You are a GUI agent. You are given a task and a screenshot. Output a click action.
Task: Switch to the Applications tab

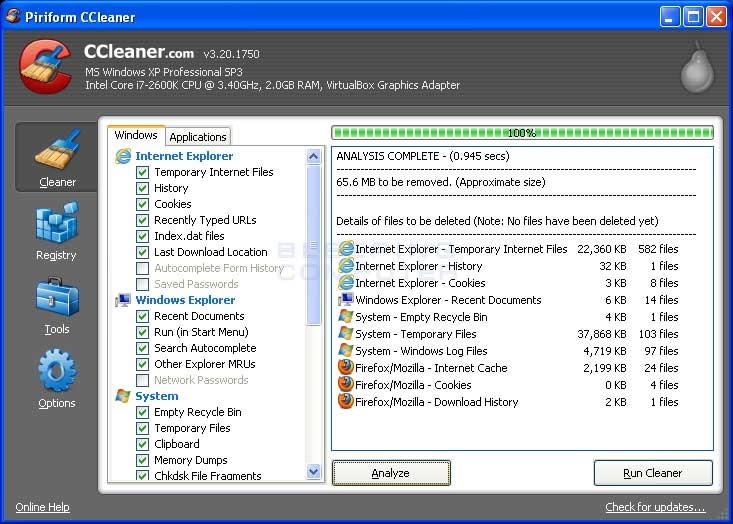tap(198, 137)
